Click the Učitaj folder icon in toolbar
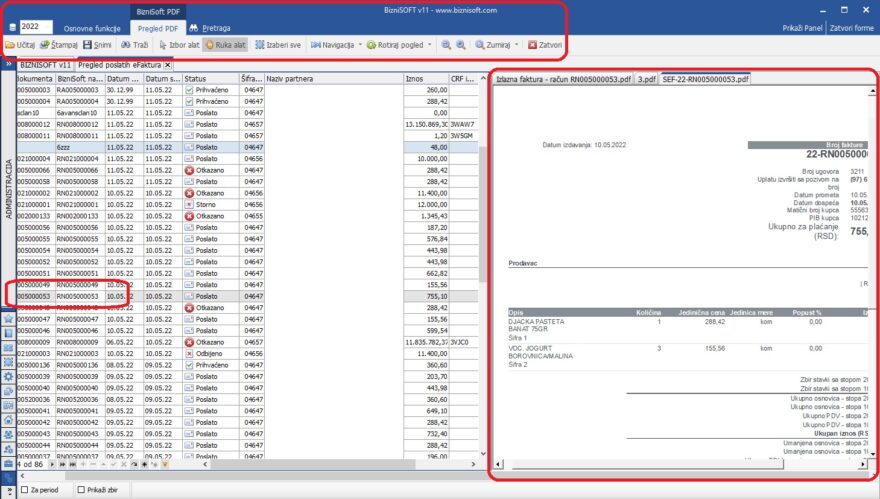 [x=21, y=45]
